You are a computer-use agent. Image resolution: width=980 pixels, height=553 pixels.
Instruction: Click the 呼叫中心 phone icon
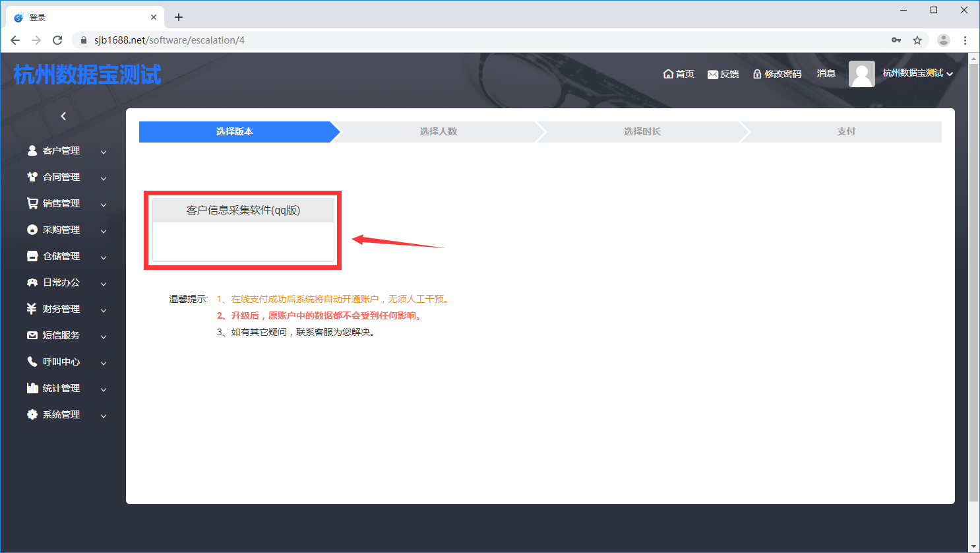32,362
